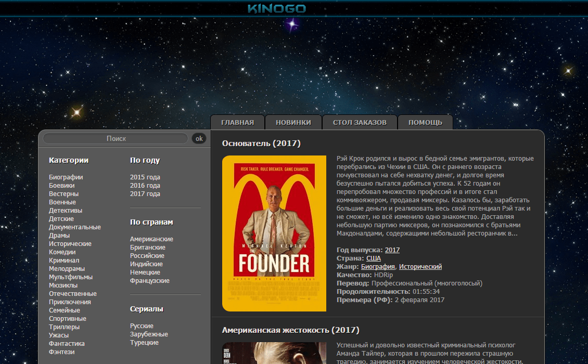Viewport: 588px width, 364px height.
Task: Show Немецкие films
Action: click(x=145, y=272)
